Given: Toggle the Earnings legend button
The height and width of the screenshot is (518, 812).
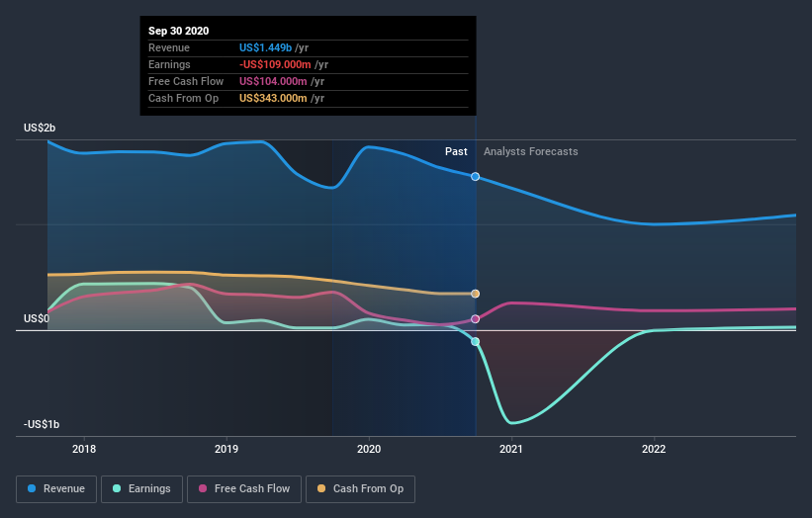Looking at the screenshot, I should coord(141,489).
